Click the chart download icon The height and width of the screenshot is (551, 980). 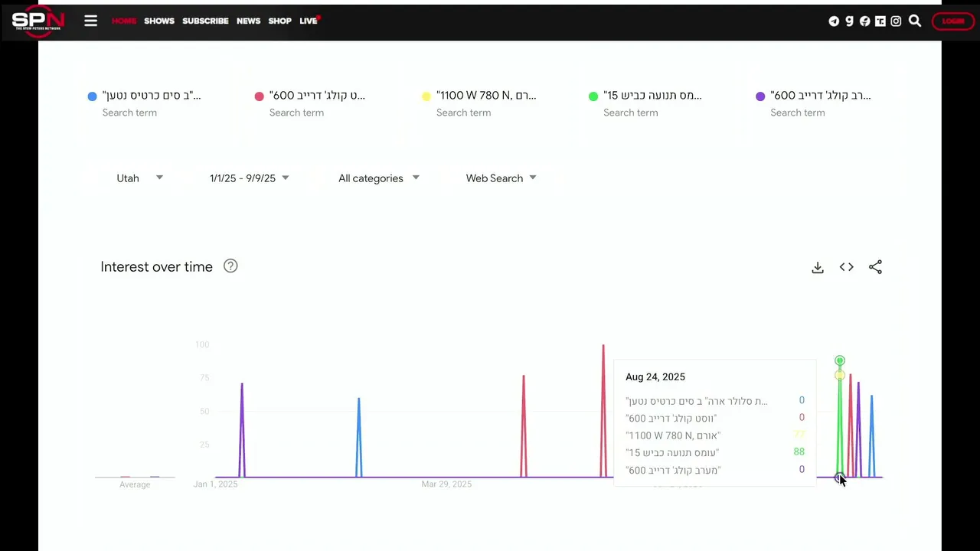(x=818, y=267)
